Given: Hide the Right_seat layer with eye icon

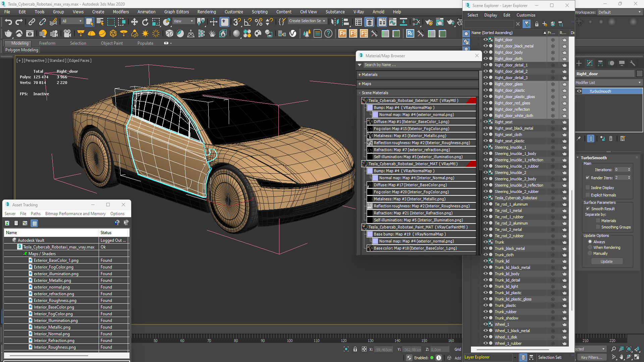Looking at the screenshot, I should tap(485, 122).
